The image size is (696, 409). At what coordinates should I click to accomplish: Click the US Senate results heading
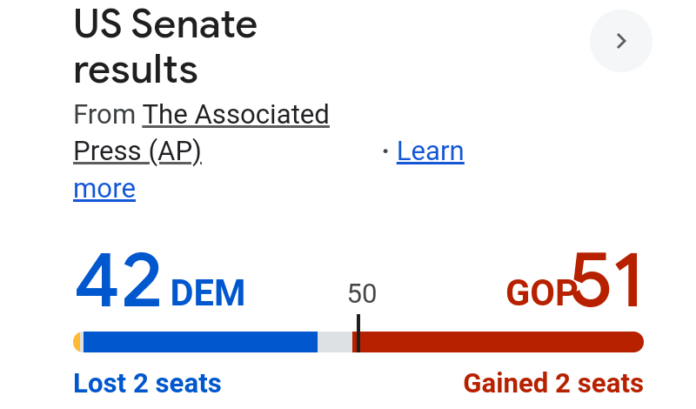tap(165, 47)
